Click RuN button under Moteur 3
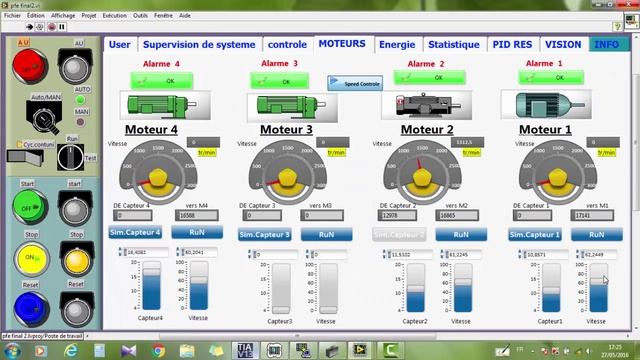 coord(327,235)
